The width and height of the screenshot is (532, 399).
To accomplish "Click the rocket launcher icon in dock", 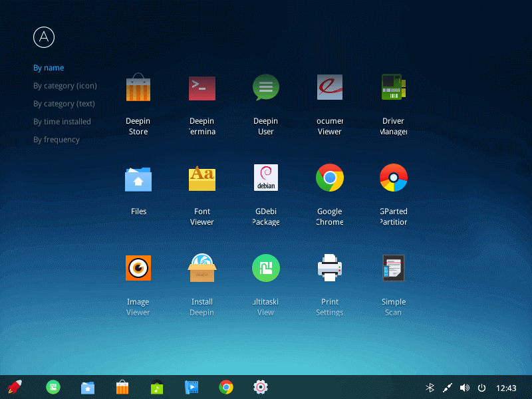I will click(x=13, y=387).
